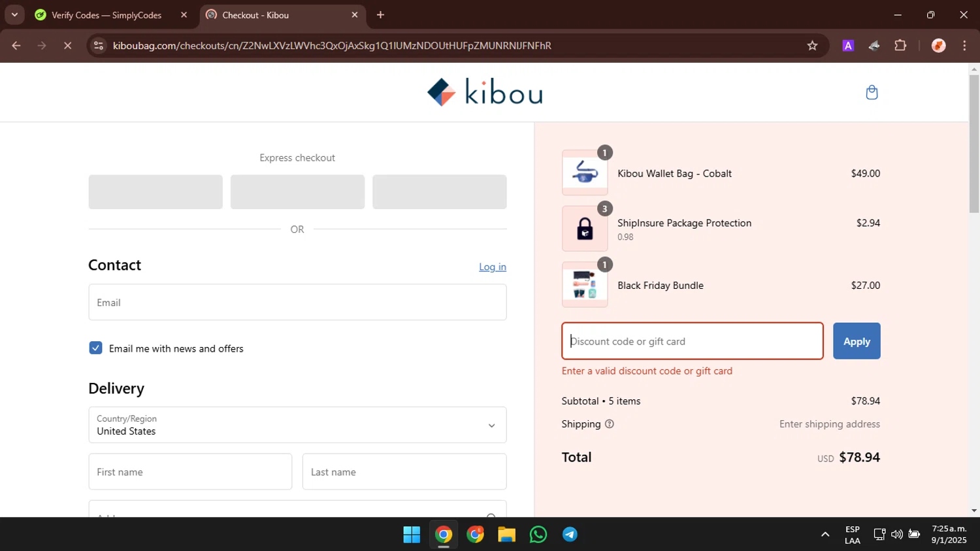Focus the First name field
Screen dimensions: 980x551
[190, 472]
